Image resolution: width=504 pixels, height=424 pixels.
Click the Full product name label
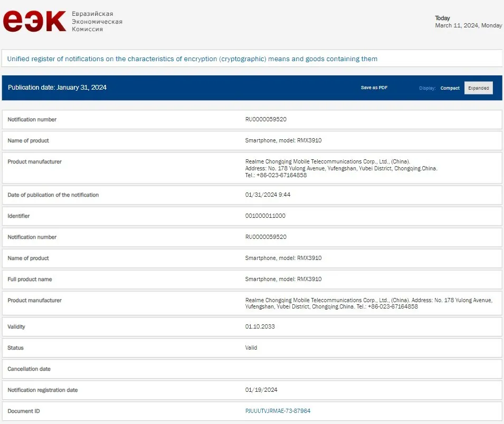click(x=30, y=279)
